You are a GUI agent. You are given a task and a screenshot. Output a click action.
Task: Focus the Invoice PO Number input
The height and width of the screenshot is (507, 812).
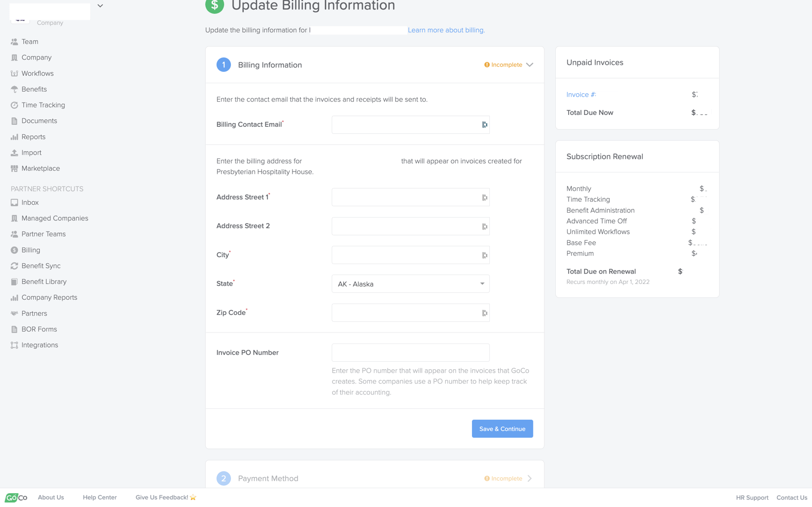pos(410,353)
